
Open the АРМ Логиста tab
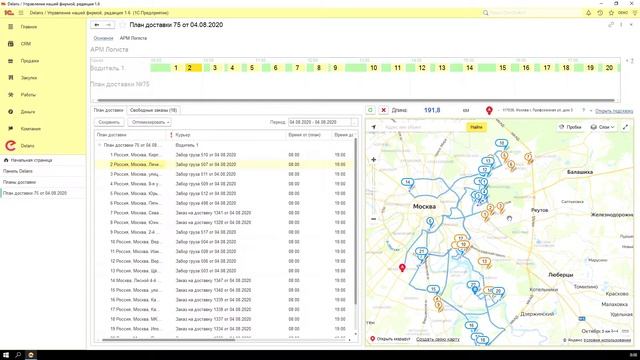(x=133, y=38)
